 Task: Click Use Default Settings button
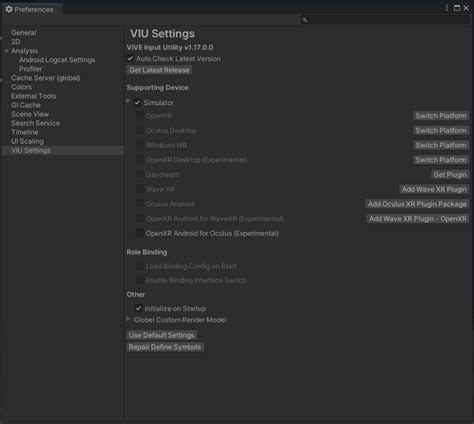[162, 335]
